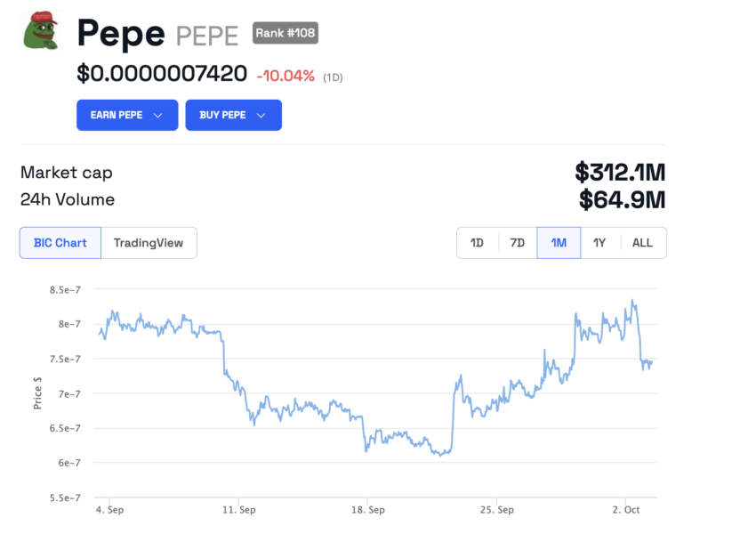The width and height of the screenshot is (756, 542).
Task: Select the 1D chart timeframe
Action: coord(477,242)
